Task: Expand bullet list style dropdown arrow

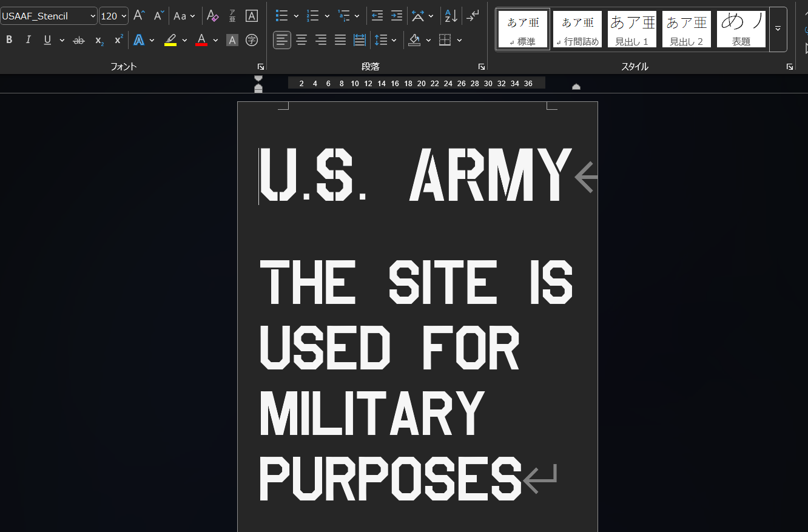Action: click(296, 16)
